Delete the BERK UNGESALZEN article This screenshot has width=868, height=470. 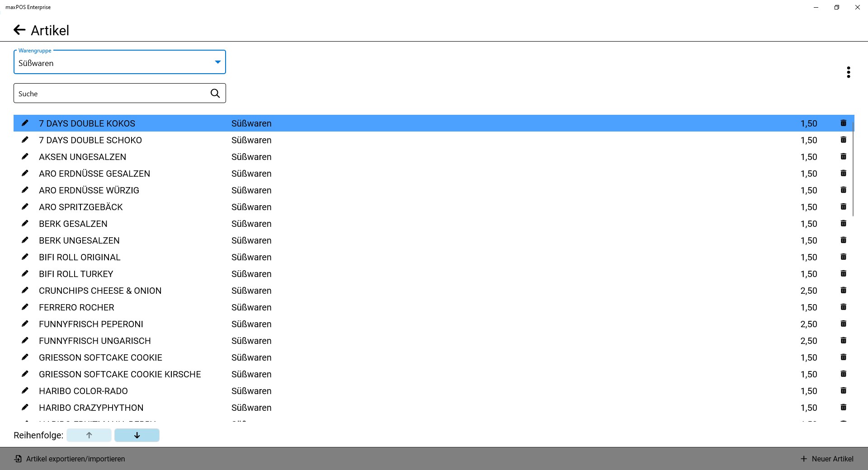tap(843, 240)
